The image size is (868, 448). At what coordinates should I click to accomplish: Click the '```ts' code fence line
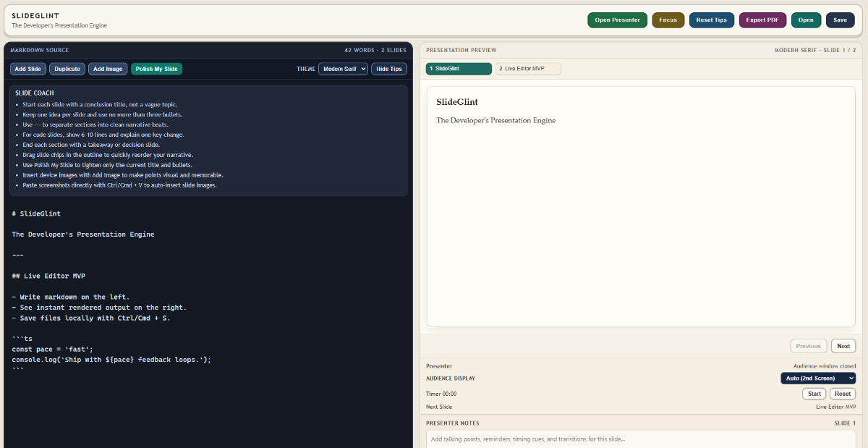tap(22, 339)
